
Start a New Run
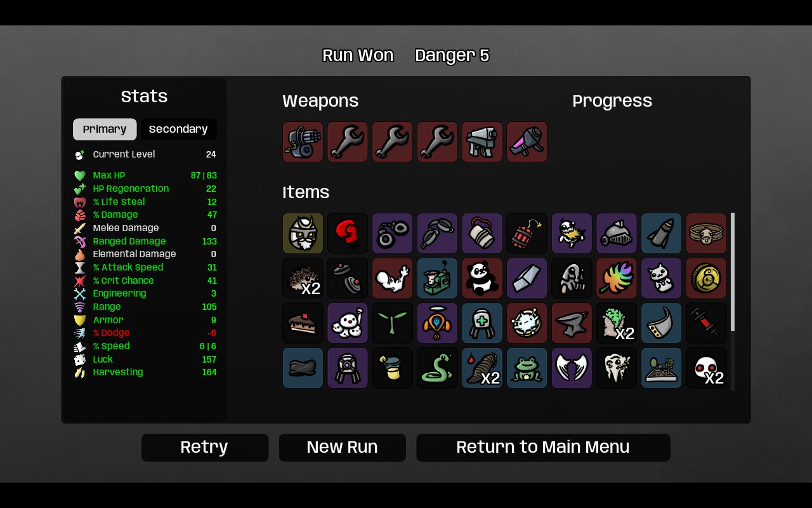point(343,448)
